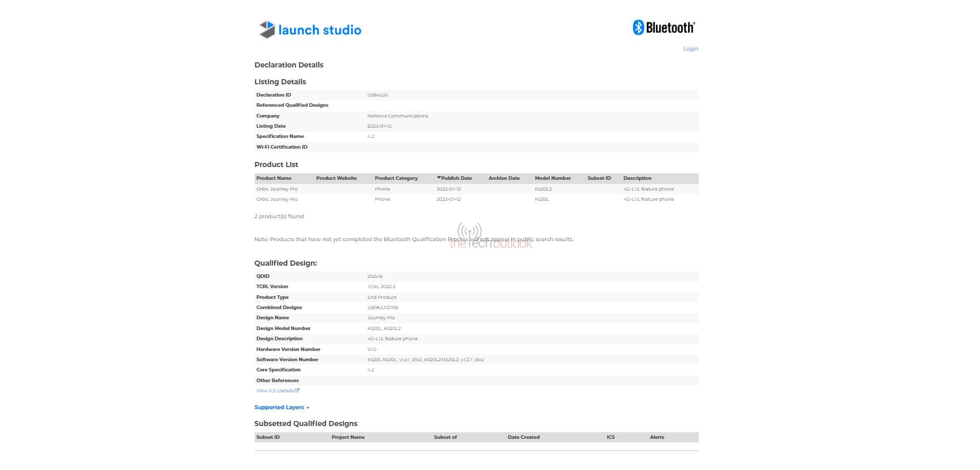Select the Orbic Journey Pro row with model R320L2

[x=476, y=189]
